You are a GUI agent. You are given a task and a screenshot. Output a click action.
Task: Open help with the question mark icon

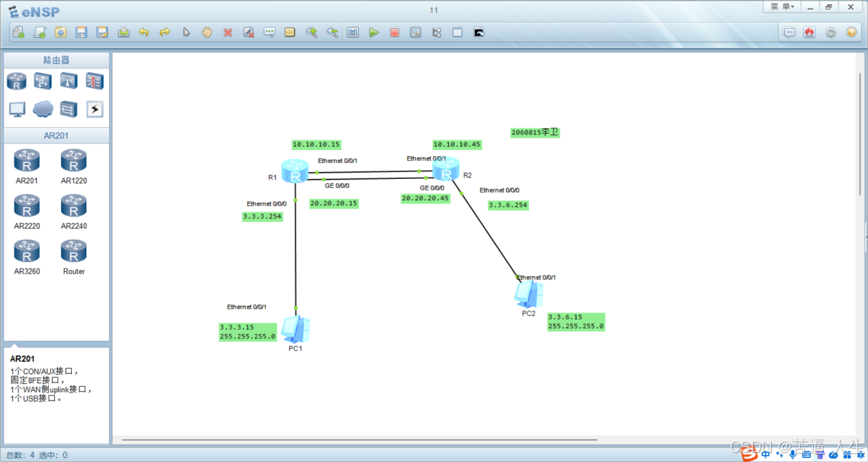tap(852, 32)
